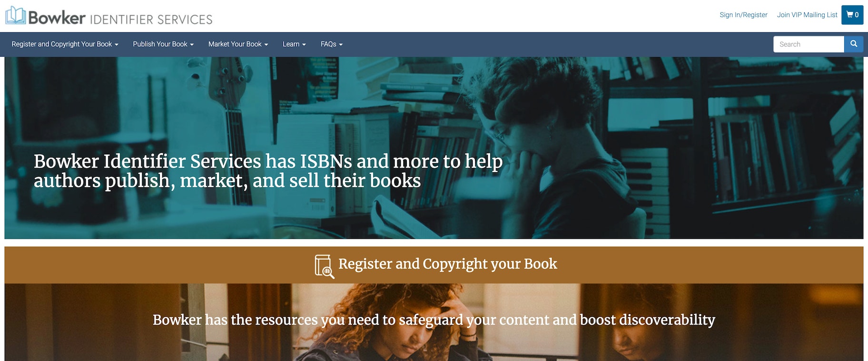Viewport: 868px width, 361px height.
Task: Click Join VIP Mailing List link
Action: (807, 15)
